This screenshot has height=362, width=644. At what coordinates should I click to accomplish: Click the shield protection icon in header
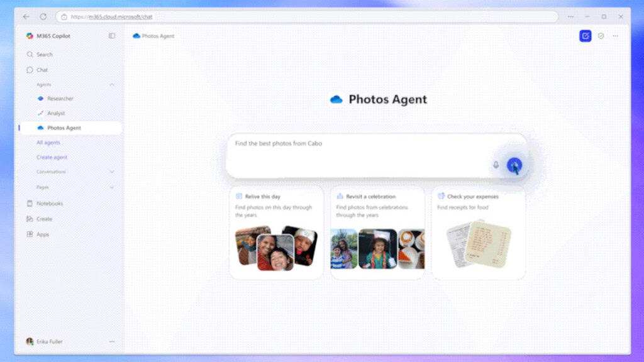coord(601,36)
